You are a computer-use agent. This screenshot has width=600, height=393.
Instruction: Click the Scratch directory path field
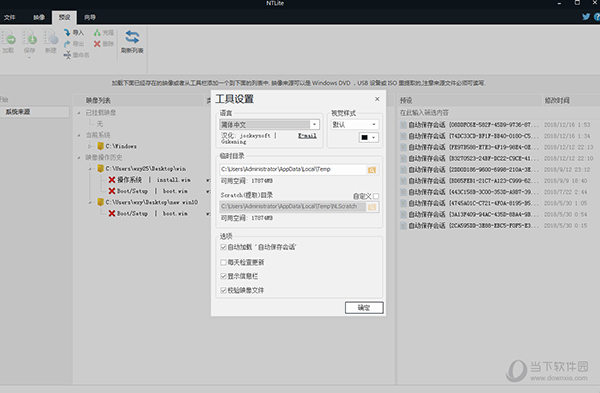tap(293, 207)
